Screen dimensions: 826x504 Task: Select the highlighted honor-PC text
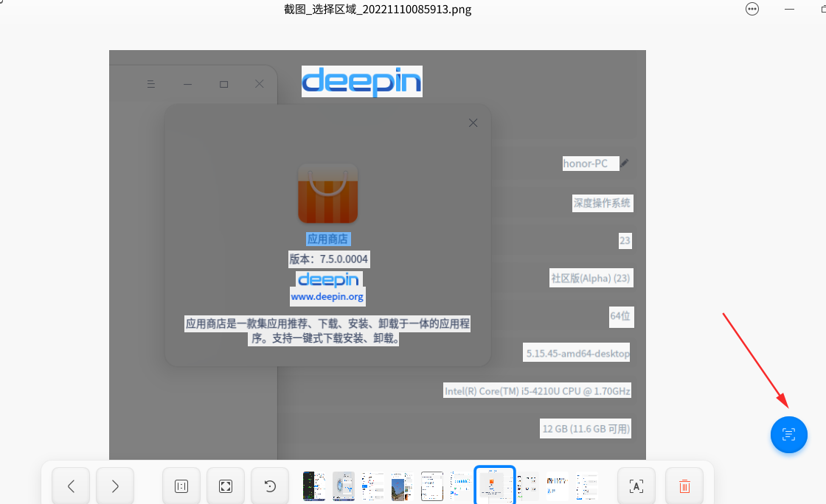(x=590, y=163)
